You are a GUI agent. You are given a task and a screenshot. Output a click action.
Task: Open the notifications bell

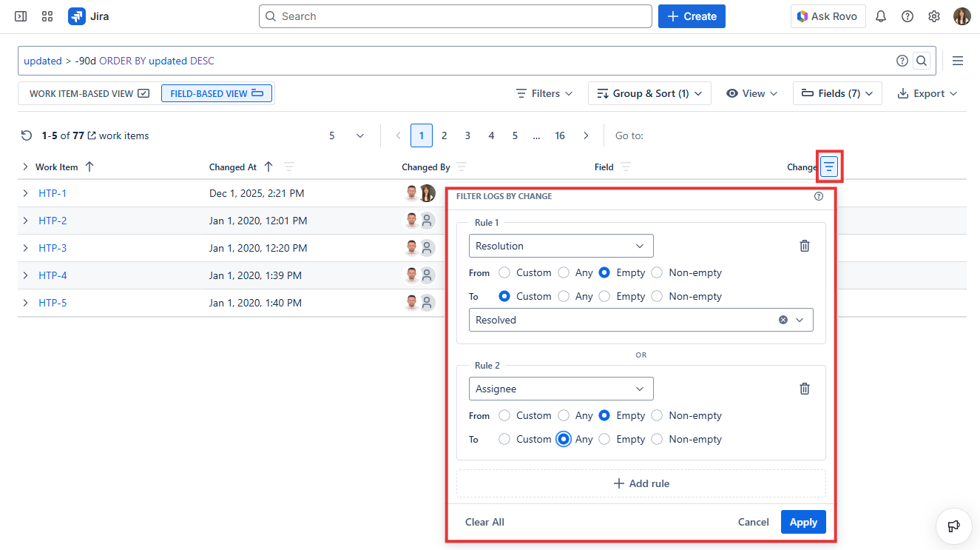880,16
